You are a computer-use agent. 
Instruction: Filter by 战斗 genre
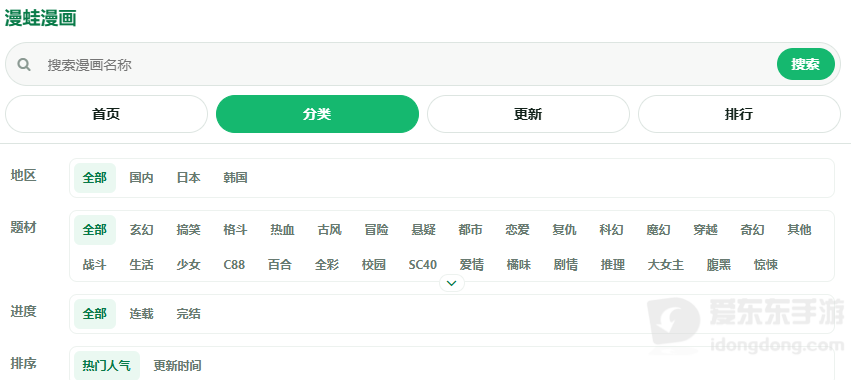coord(95,264)
